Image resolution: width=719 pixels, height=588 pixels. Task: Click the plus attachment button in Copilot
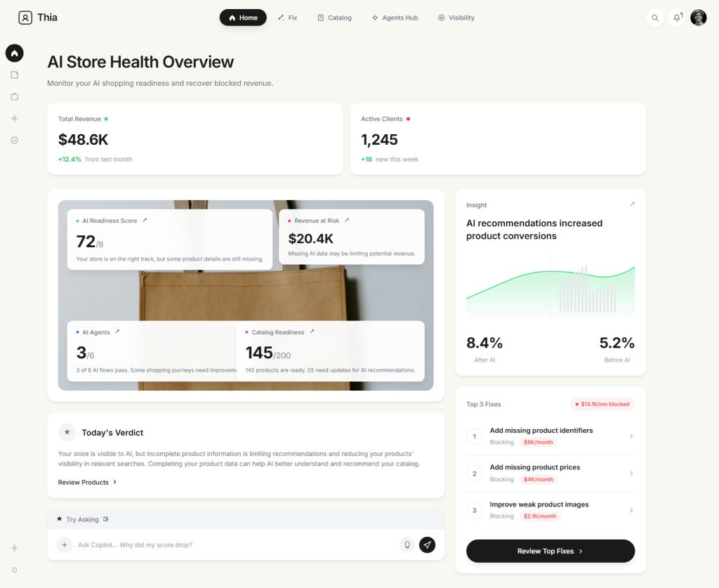(x=64, y=545)
